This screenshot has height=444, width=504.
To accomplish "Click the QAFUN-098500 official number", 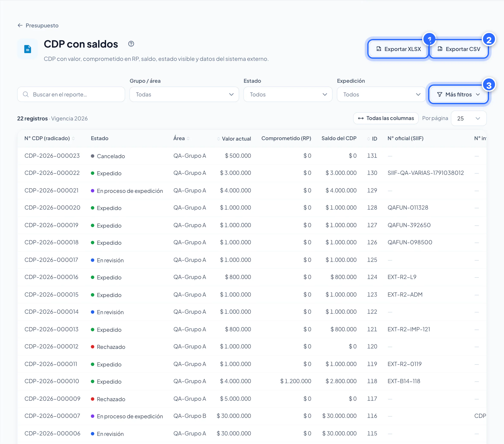I will 410,243.
